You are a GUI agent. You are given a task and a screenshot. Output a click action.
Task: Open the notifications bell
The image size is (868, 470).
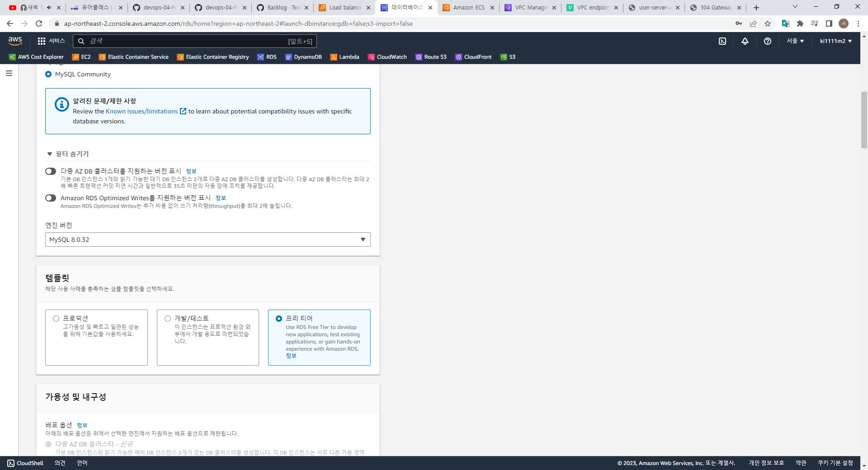[x=745, y=41]
